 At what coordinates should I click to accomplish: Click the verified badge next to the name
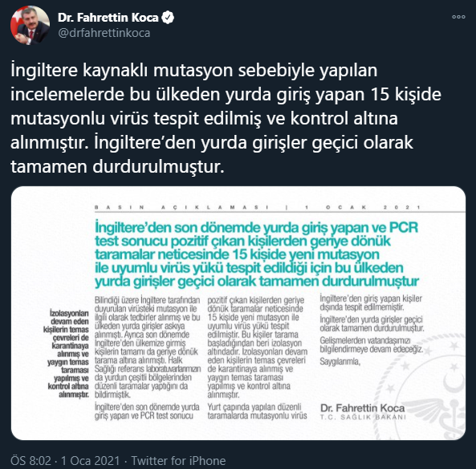coord(168,18)
